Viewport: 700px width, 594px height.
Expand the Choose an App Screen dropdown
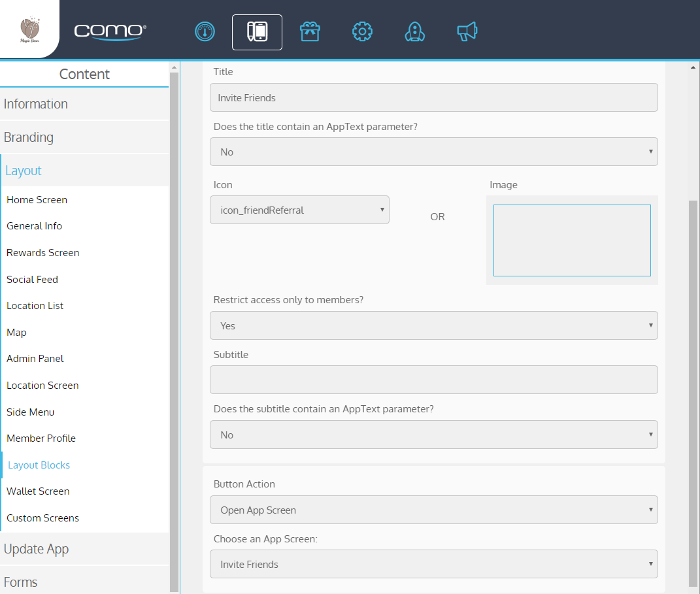[x=433, y=564]
